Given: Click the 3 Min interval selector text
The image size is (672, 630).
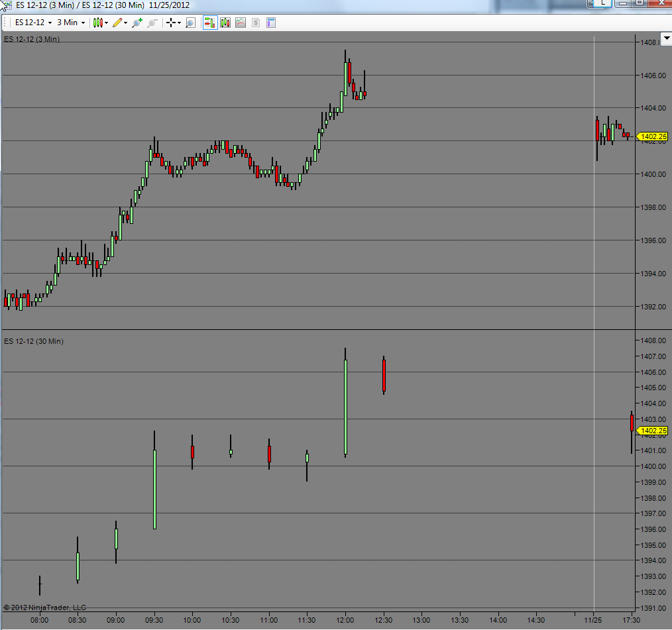Looking at the screenshot, I should (x=68, y=23).
